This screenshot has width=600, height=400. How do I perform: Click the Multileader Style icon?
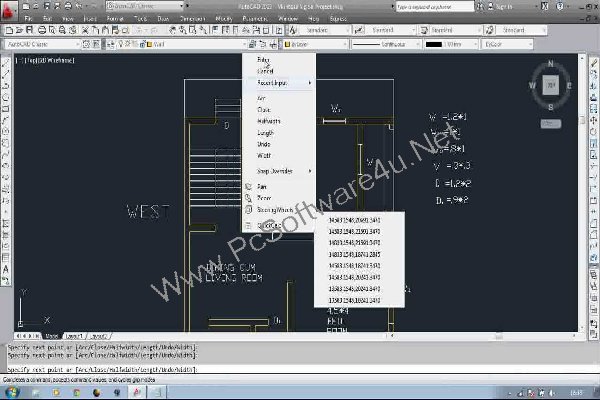(x=490, y=30)
